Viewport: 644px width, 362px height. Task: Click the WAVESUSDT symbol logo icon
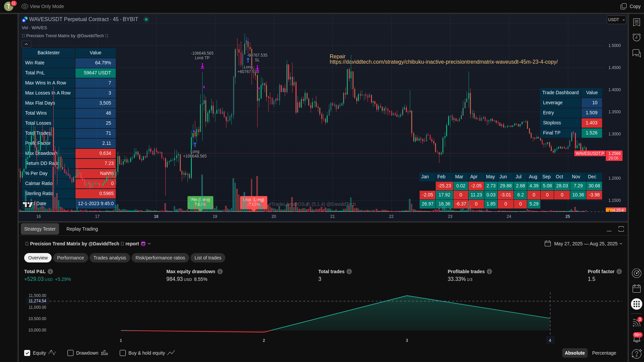tap(25, 19)
